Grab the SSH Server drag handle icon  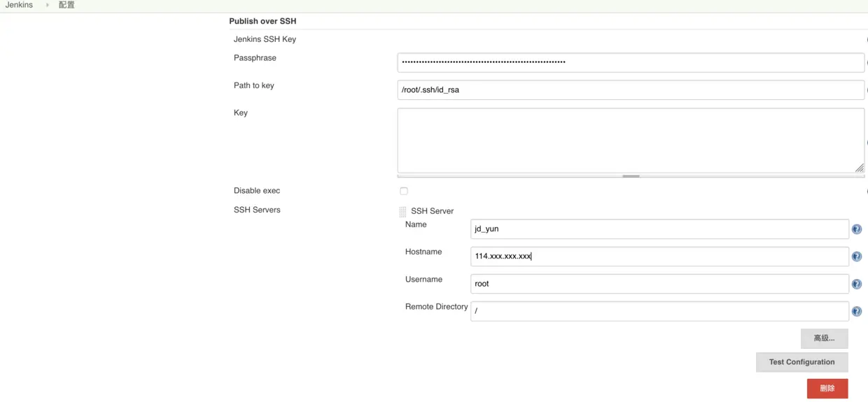pos(402,211)
